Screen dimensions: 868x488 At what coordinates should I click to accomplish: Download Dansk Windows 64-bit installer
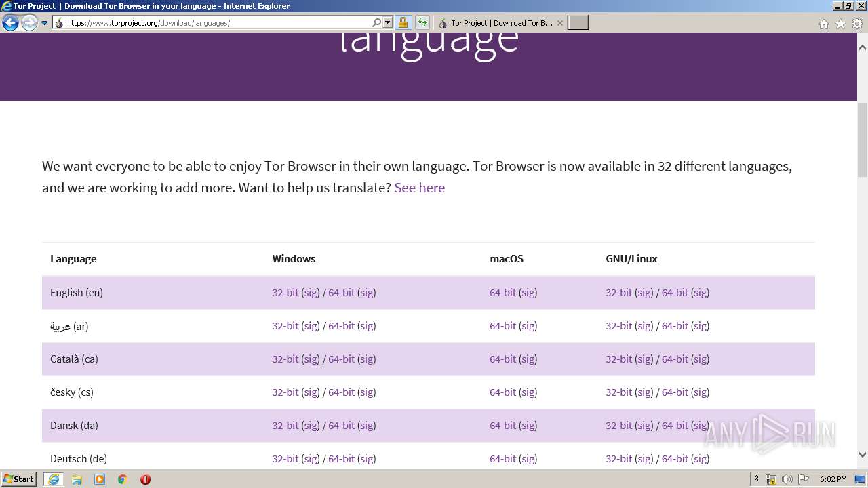pos(341,426)
